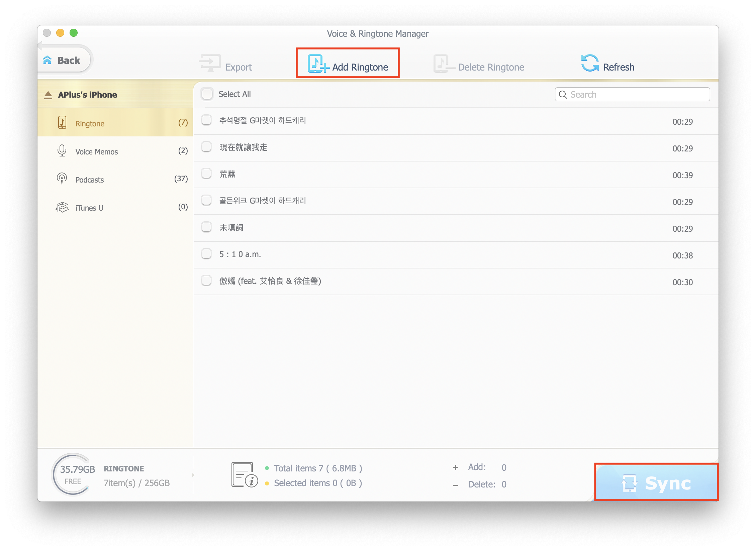Check the 傲嬌 (feat. 艾怡良 & 徐佳瑩) box

[x=206, y=281]
